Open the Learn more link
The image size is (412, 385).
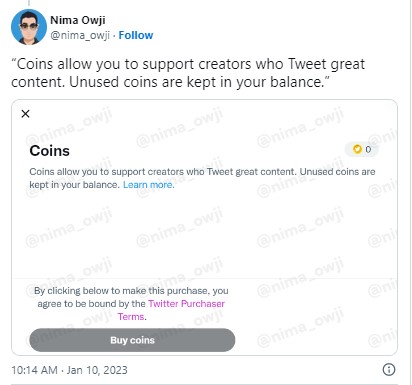click(149, 185)
